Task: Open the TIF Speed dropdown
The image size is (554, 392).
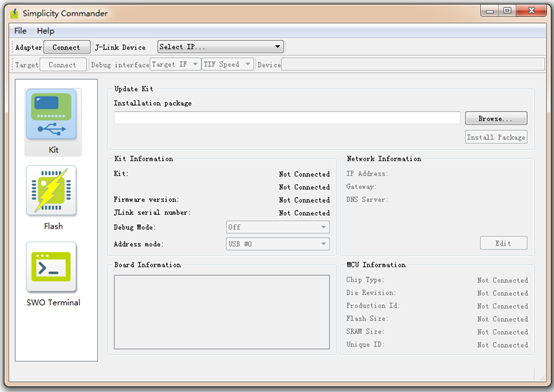Action: 227,64
